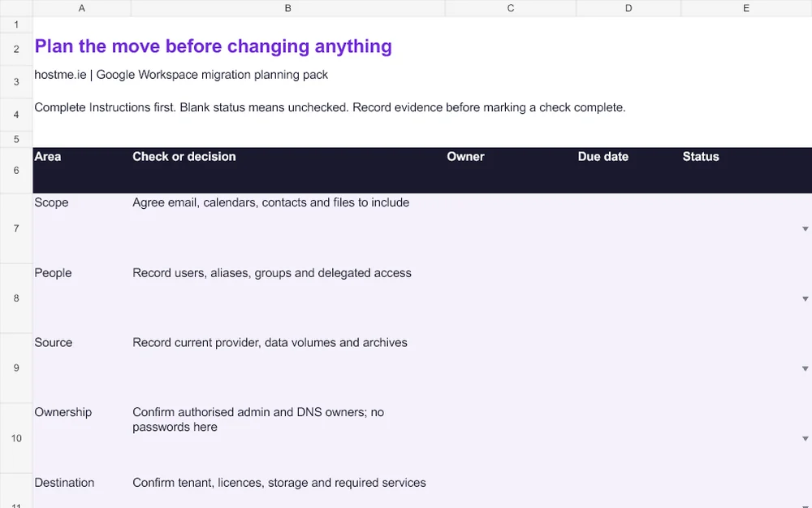Click the empty Due date cell in Ownership row
The height and width of the screenshot is (508, 812).
click(628, 438)
